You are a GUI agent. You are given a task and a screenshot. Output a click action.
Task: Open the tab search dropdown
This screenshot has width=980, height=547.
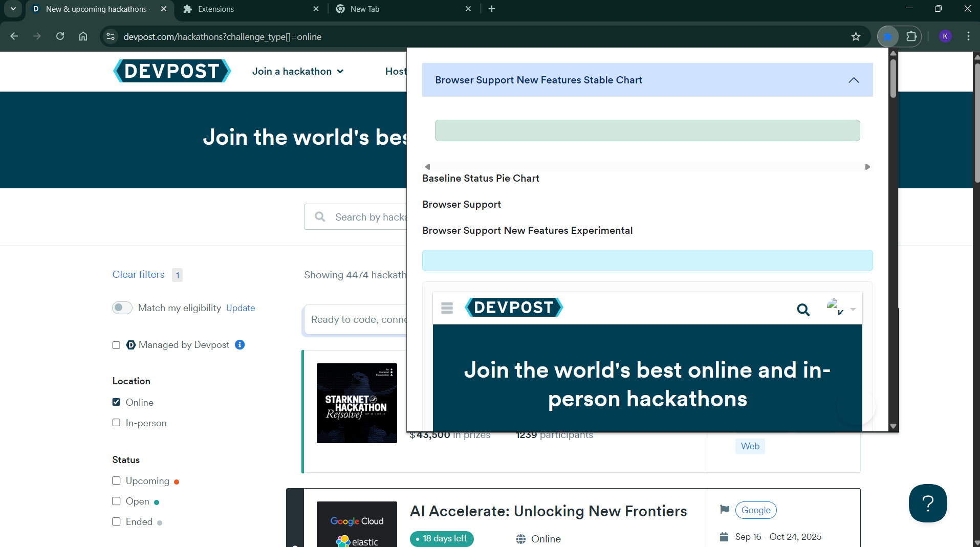13,9
